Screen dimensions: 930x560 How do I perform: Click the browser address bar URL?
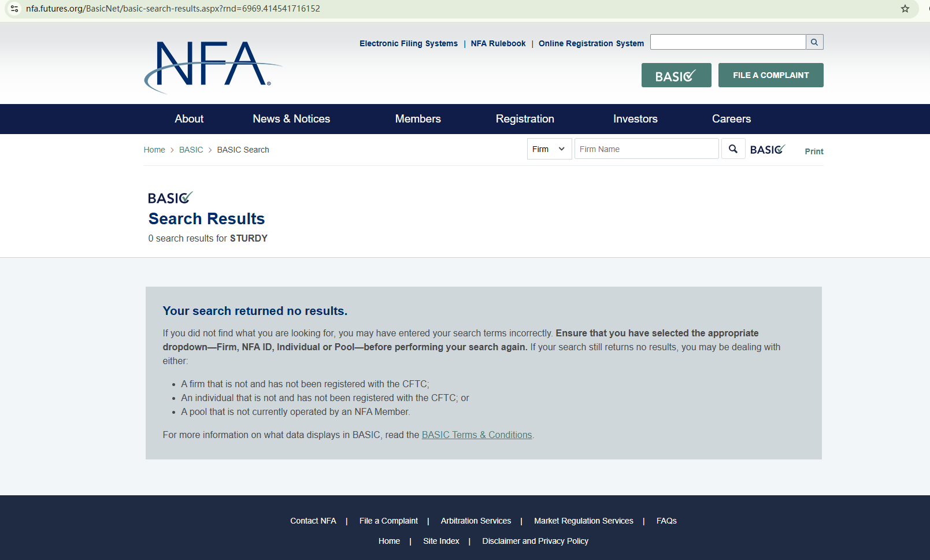(x=173, y=9)
